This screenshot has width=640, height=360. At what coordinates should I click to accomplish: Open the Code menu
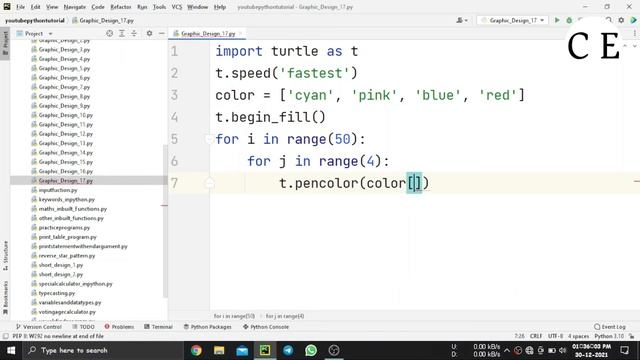coord(98,7)
